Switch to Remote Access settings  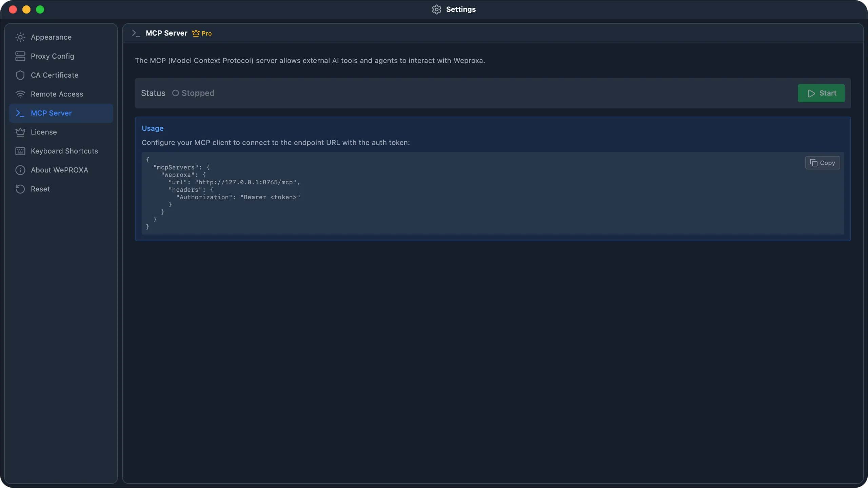61,94
